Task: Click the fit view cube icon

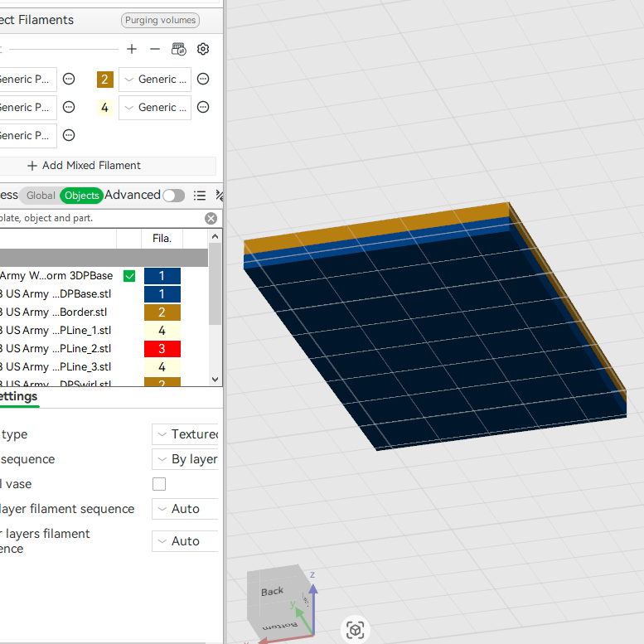Action: click(355, 630)
